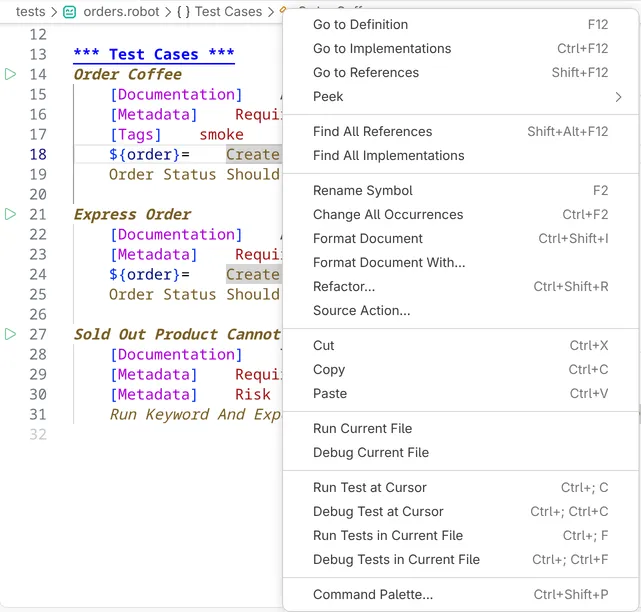
Task: Run the Order Coffee test via gutter icon
Action: tap(10, 74)
